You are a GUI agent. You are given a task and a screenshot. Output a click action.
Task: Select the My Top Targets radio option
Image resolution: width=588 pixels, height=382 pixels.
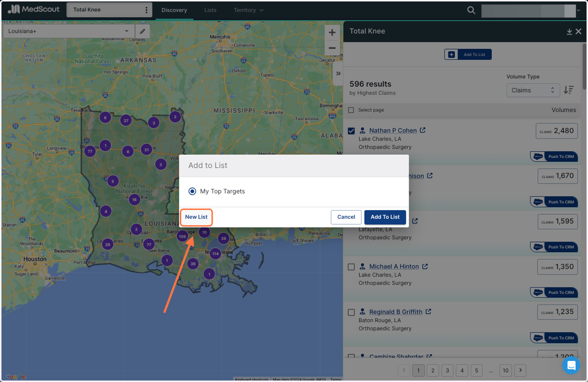(x=192, y=191)
